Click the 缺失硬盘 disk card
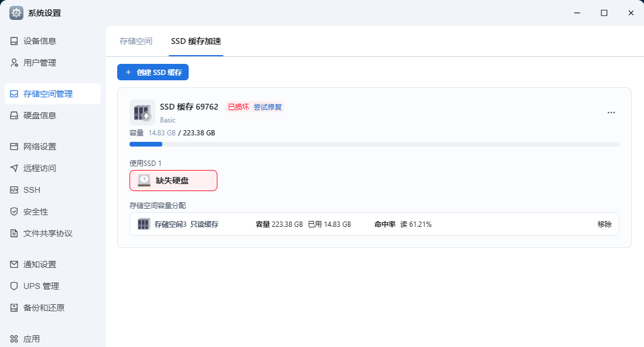Viewport: 644px width, 347px height. pos(173,181)
